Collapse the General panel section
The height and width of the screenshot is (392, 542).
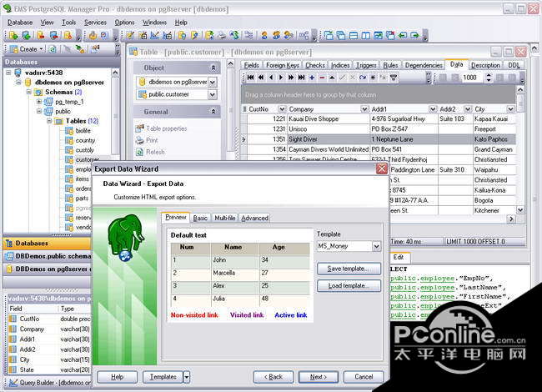click(x=213, y=112)
